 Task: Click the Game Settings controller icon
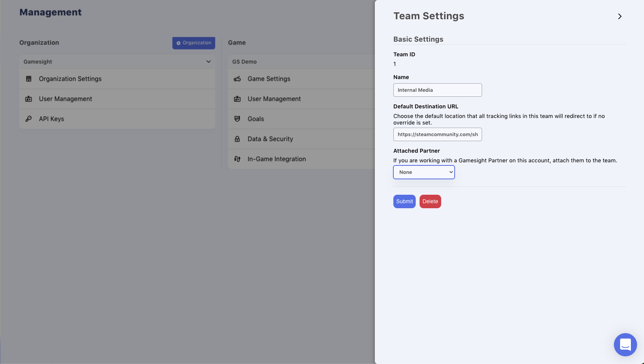237,79
